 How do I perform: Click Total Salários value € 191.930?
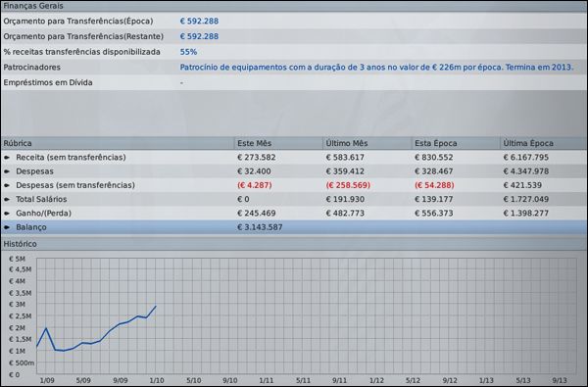pos(345,199)
